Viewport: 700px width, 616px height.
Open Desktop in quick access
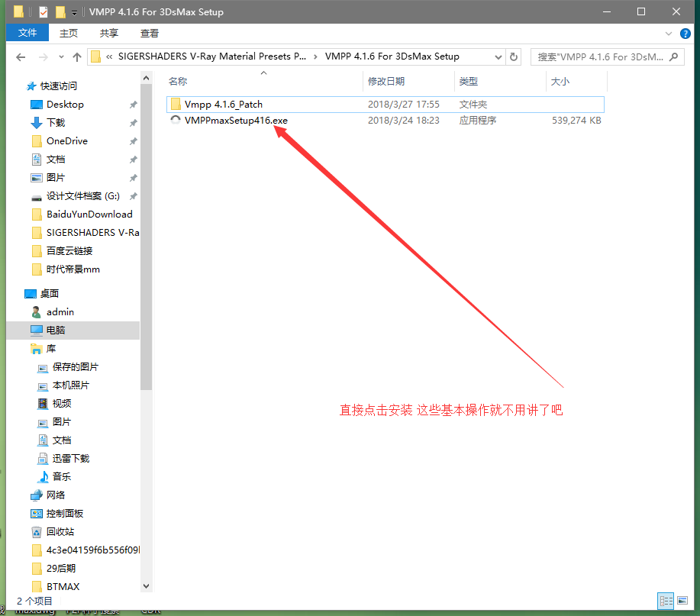[65, 105]
